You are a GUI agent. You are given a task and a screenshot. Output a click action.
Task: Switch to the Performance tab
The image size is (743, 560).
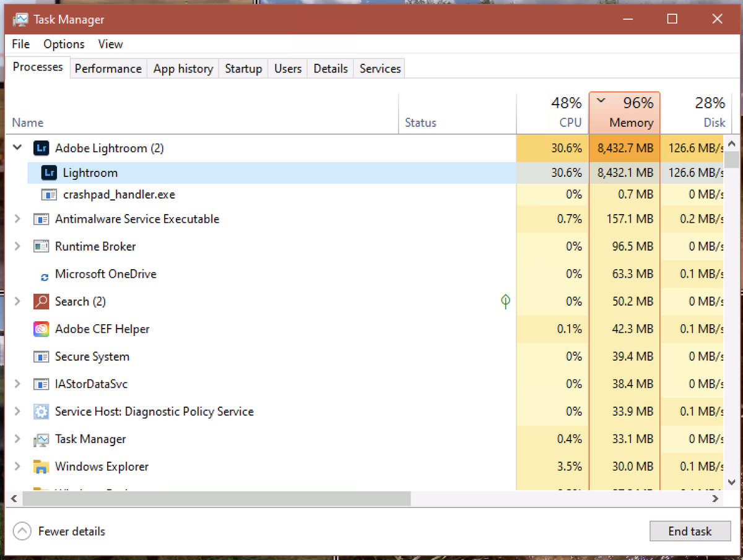[108, 69]
